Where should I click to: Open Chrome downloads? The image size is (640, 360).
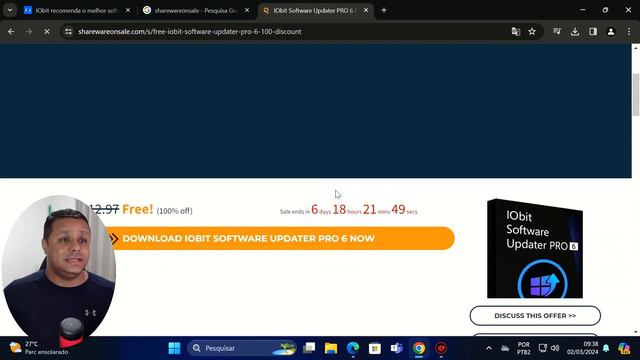click(575, 31)
